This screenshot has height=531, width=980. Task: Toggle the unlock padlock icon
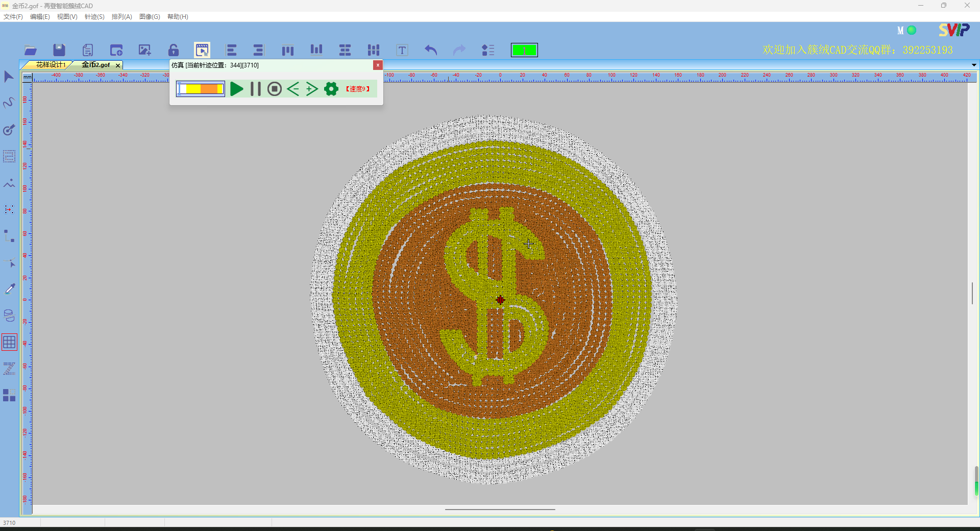coord(174,50)
